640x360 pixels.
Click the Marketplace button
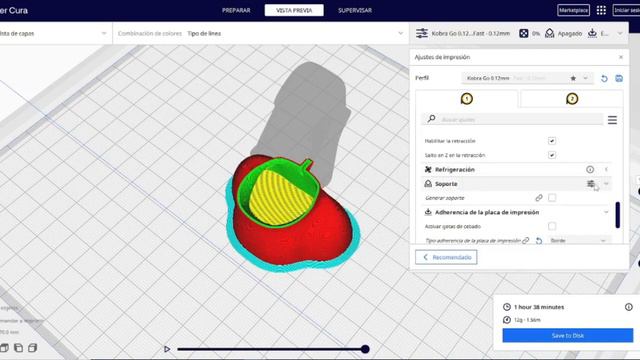pos(573,10)
